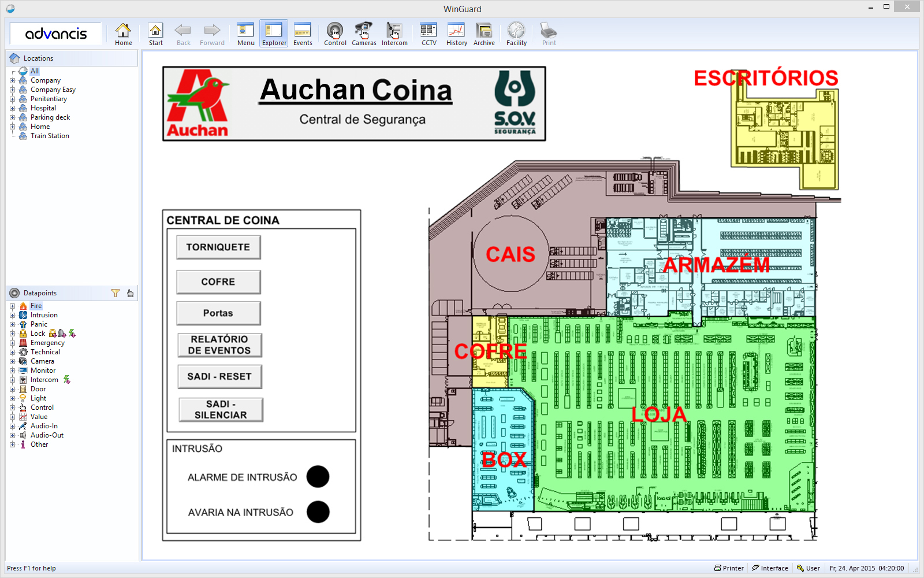Click the User status bar item
The height and width of the screenshot is (578, 924).
(x=808, y=568)
